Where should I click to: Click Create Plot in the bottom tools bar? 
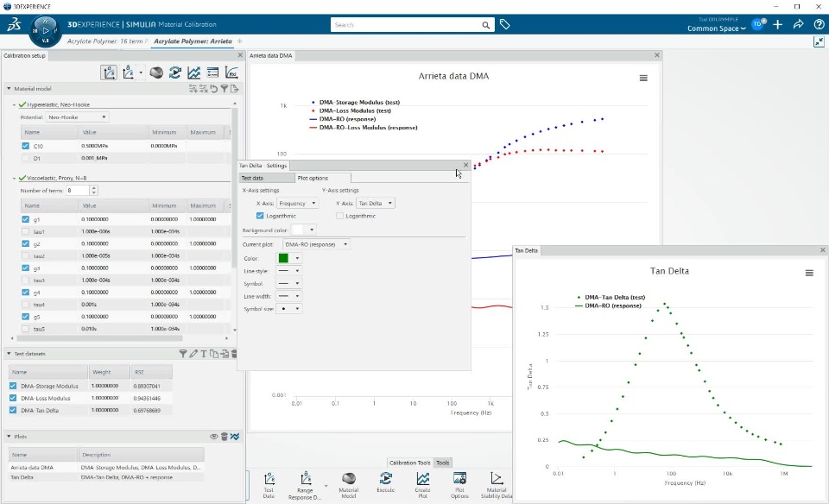click(x=422, y=485)
